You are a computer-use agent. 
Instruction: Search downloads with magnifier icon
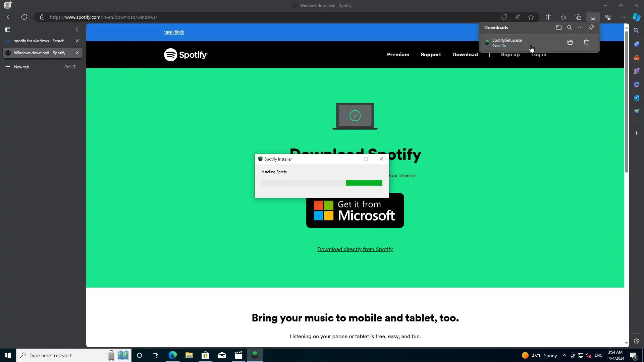[x=569, y=27]
